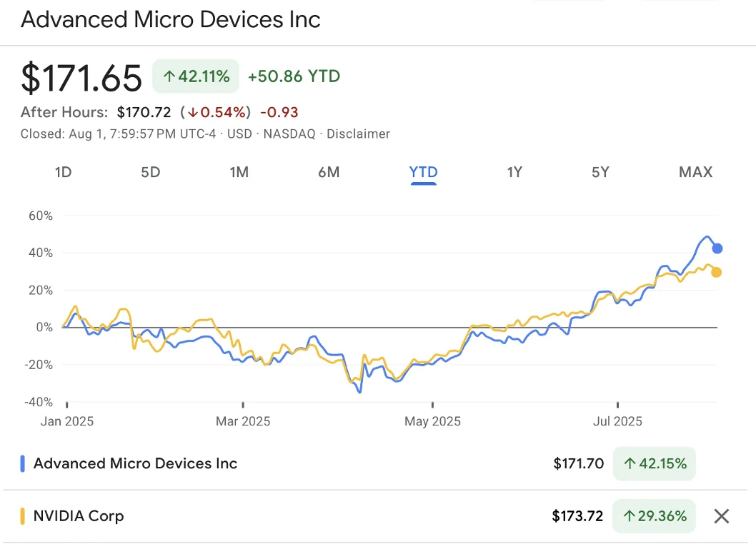This screenshot has height=544, width=756.
Task: Open the 1M chart view
Action: pos(239,172)
